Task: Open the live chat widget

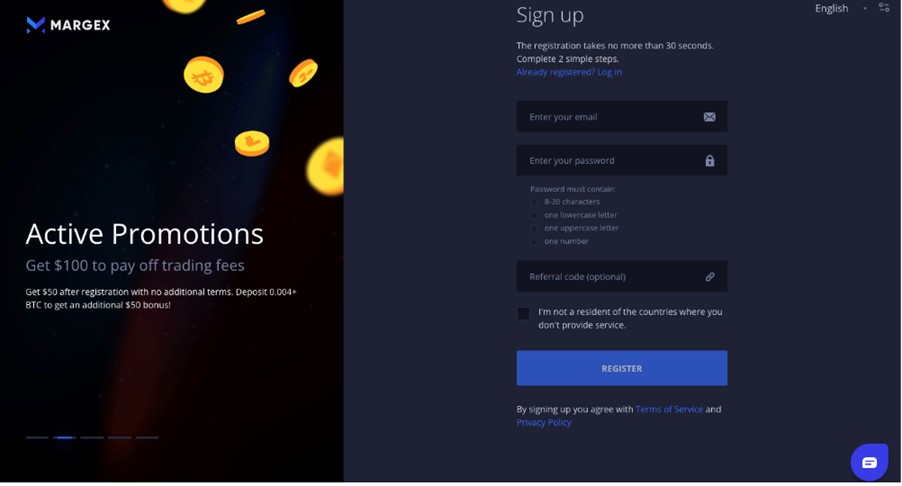Action: tap(869, 462)
